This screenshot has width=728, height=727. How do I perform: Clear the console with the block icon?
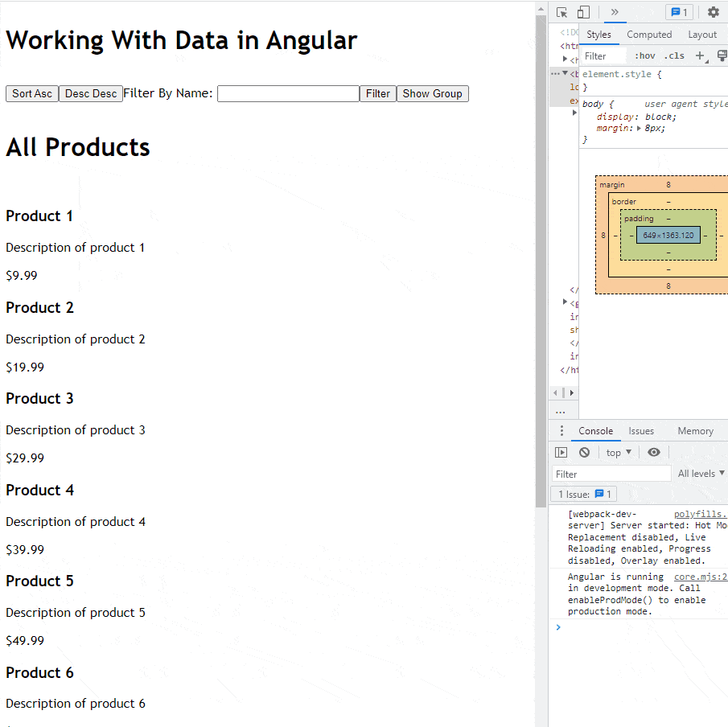(x=584, y=452)
